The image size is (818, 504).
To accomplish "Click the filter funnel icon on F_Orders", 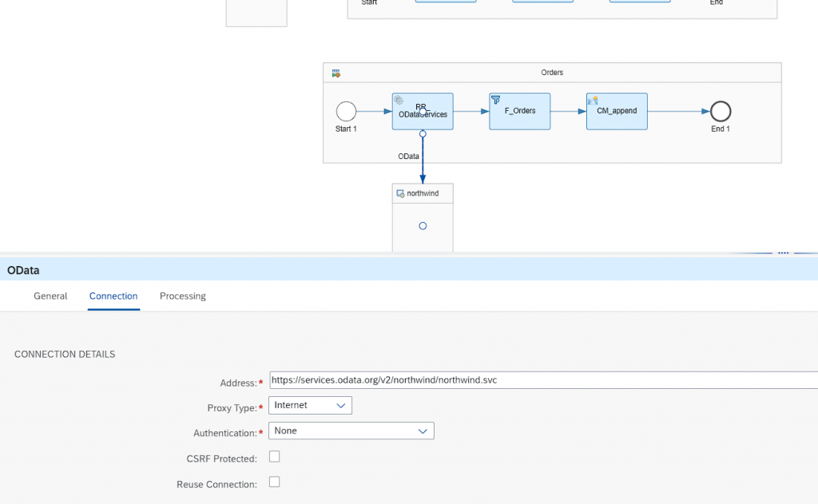I will [495, 100].
